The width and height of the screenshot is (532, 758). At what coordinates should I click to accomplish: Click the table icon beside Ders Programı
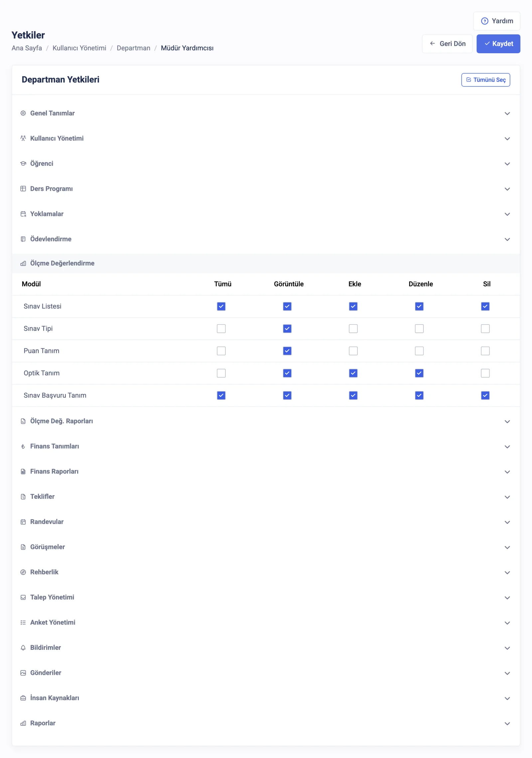pos(23,189)
